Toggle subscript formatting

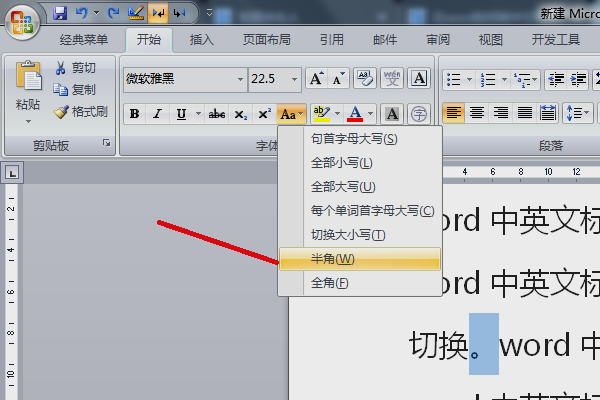coord(241,114)
